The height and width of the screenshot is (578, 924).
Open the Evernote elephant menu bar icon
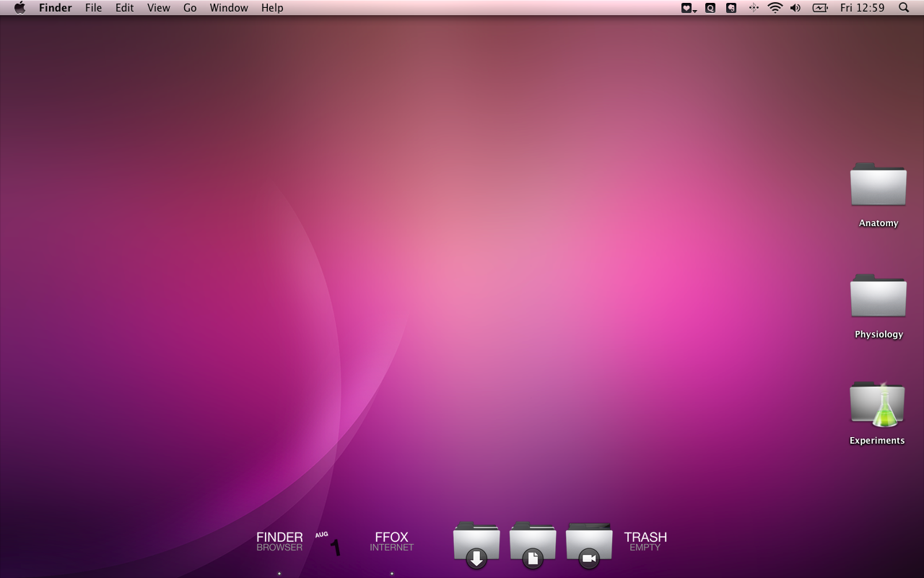[731, 8]
